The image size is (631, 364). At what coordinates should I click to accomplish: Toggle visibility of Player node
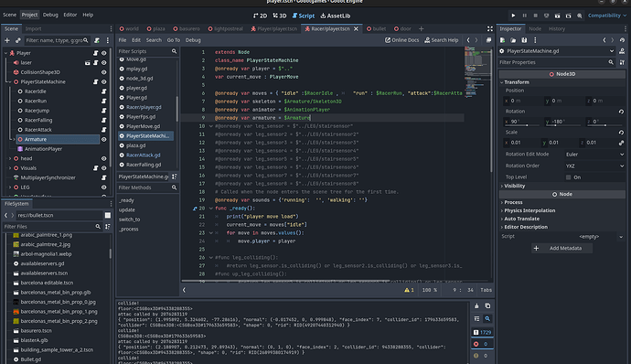click(104, 53)
